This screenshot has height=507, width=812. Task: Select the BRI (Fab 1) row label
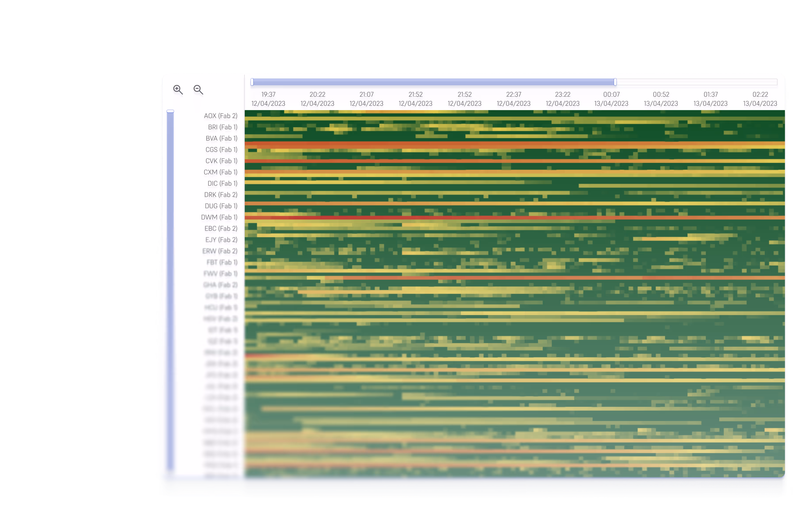pyautogui.click(x=222, y=127)
